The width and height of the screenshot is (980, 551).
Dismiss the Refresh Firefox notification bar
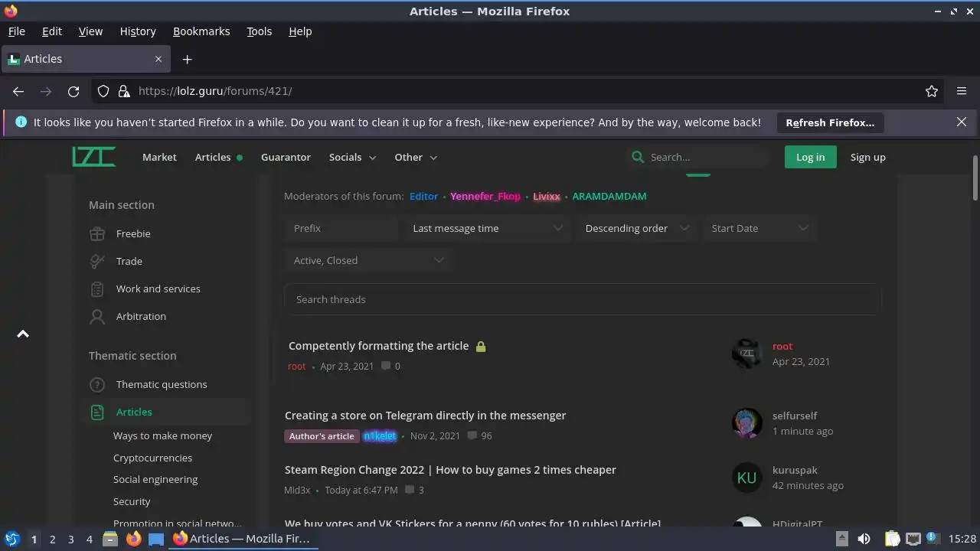962,122
